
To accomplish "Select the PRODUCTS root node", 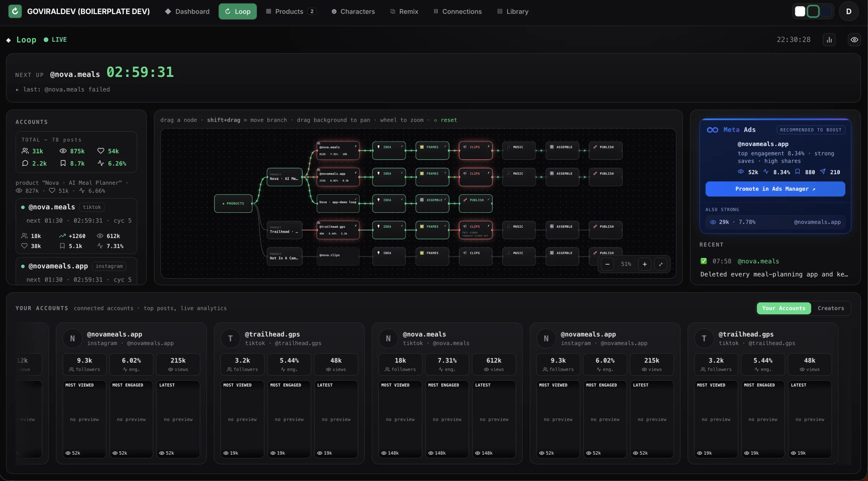I will tap(233, 203).
